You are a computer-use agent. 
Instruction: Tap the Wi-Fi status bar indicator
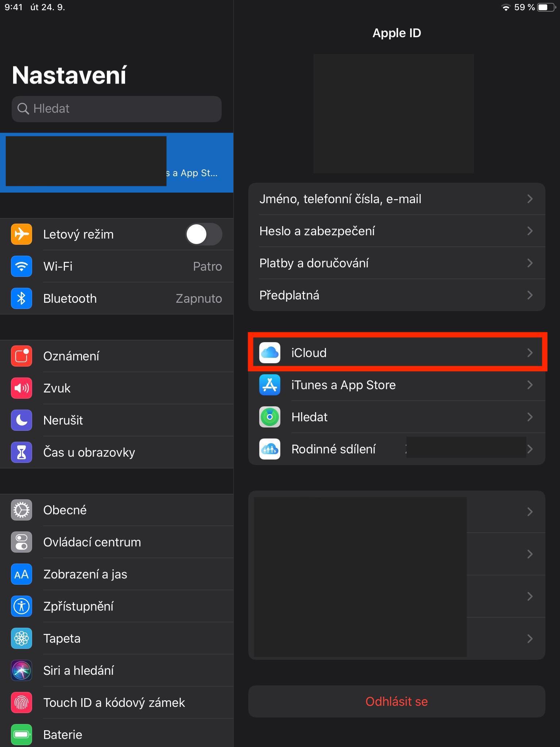pos(506,7)
